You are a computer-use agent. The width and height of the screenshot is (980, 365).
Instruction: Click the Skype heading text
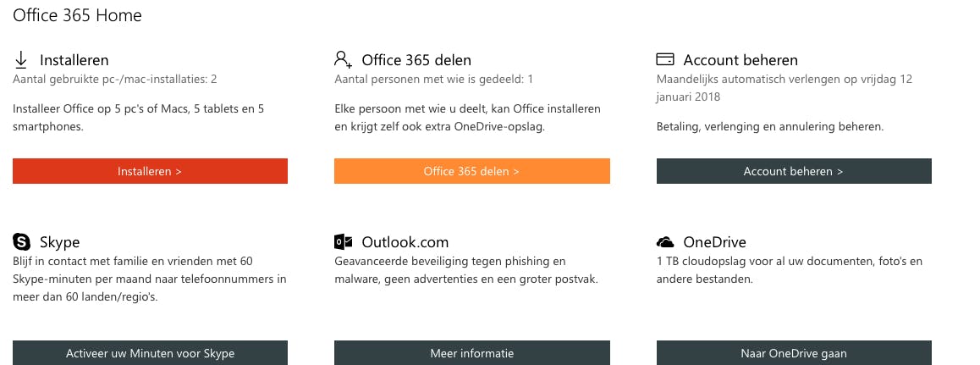pyautogui.click(x=59, y=243)
